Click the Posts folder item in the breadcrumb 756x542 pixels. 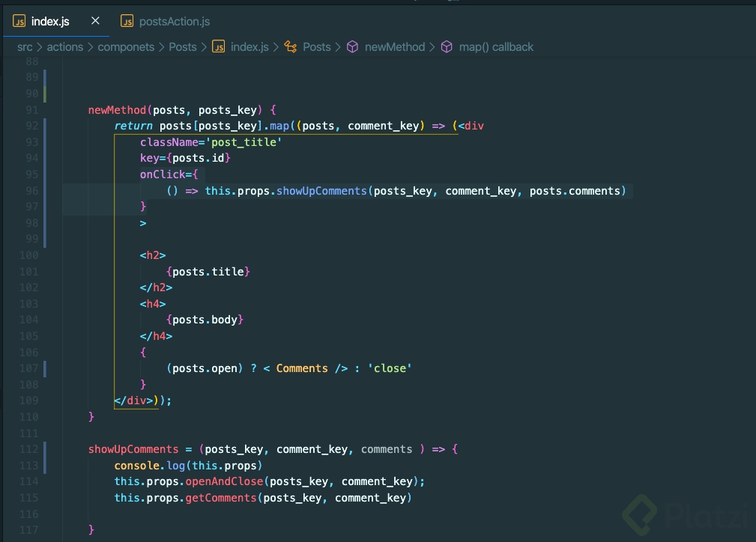tap(182, 46)
